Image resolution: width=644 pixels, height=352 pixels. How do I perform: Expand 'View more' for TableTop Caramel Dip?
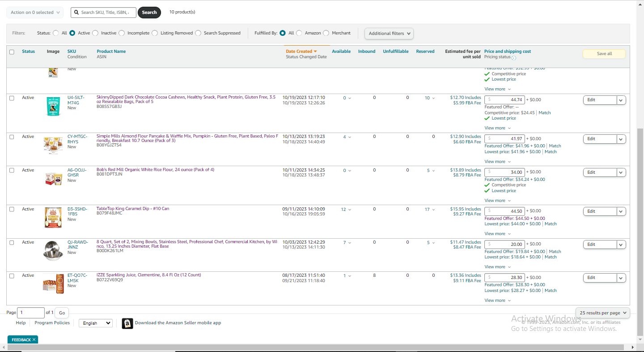coord(498,234)
